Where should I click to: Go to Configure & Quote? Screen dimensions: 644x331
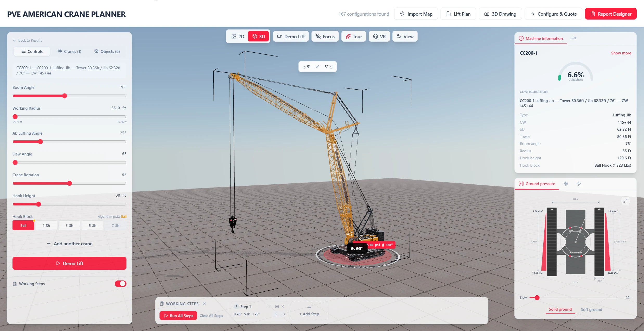click(x=553, y=14)
